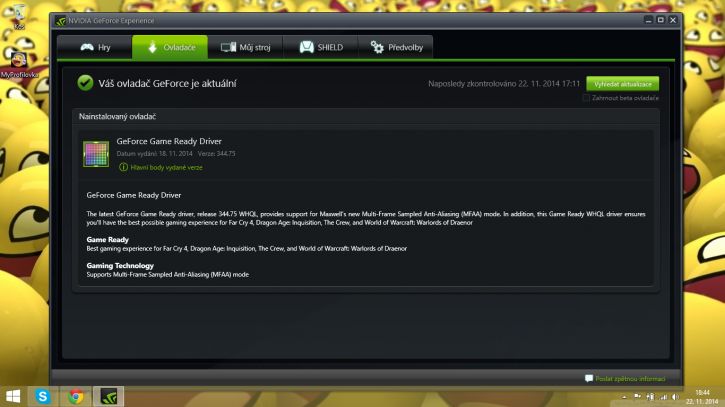Go to the SHIELD tab
This screenshot has height=407, width=725.
click(320, 47)
